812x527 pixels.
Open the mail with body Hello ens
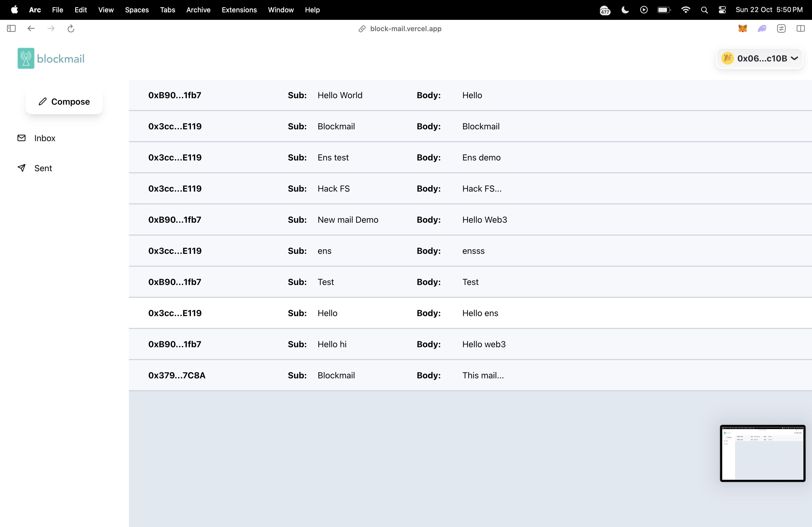(x=470, y=313)
